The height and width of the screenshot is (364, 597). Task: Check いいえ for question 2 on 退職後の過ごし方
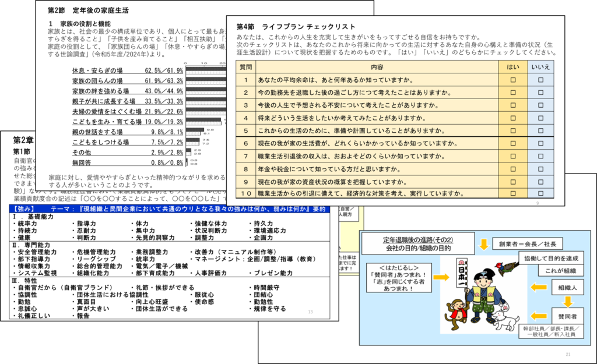540,93
